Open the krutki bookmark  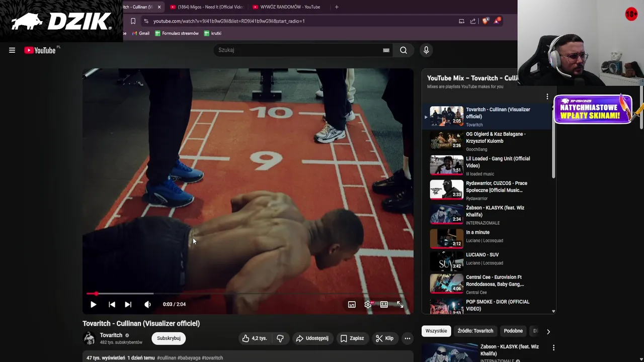(213, 33)
